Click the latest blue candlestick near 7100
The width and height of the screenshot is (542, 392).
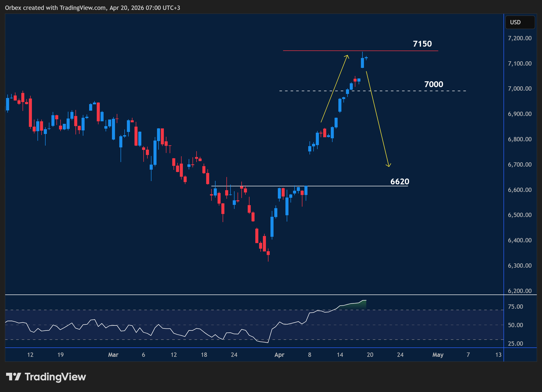362,63
